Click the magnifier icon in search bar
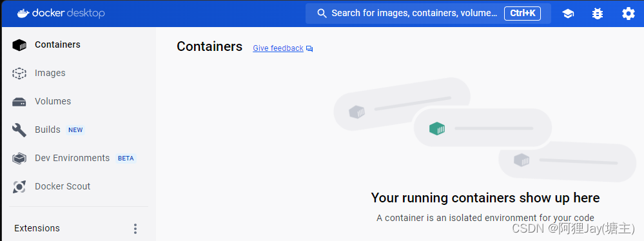This screenshot has height=241, width=644. pyautogui.click(x=322, y=14)
